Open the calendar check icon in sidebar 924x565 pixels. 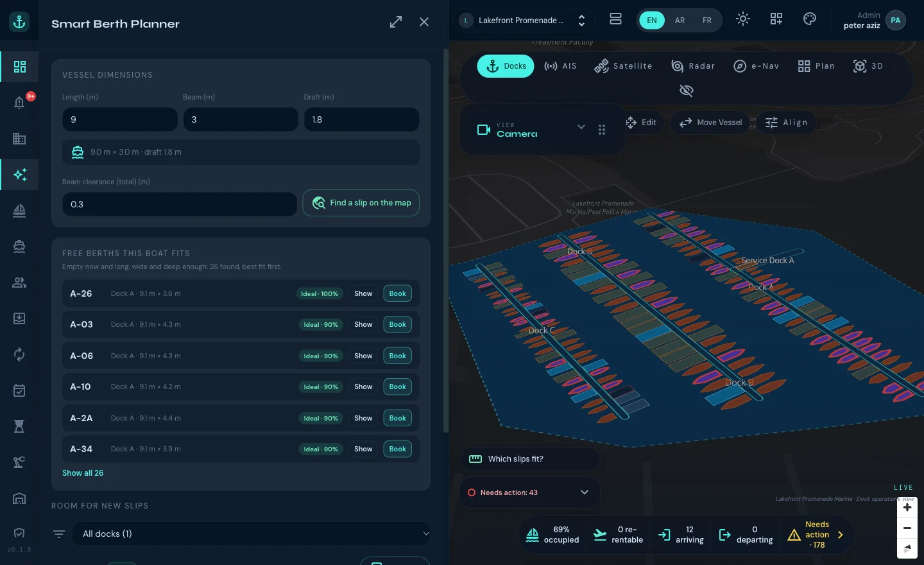point(20,390)
